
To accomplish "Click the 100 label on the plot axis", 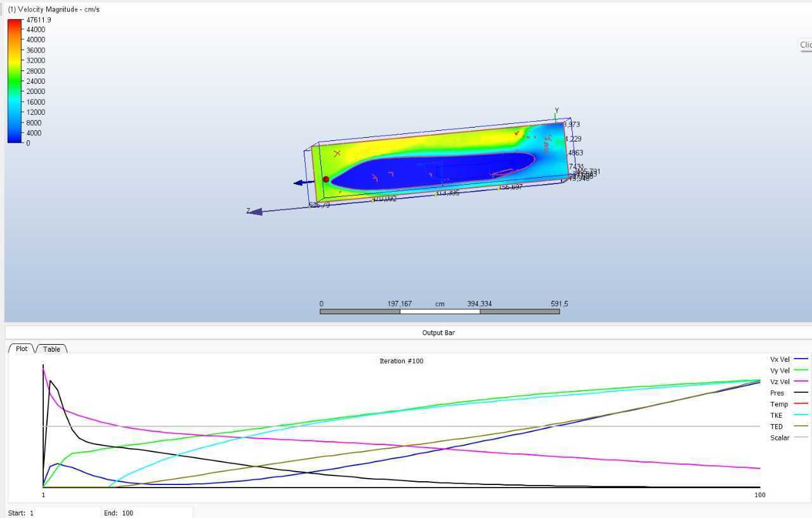I will [759, 495].
